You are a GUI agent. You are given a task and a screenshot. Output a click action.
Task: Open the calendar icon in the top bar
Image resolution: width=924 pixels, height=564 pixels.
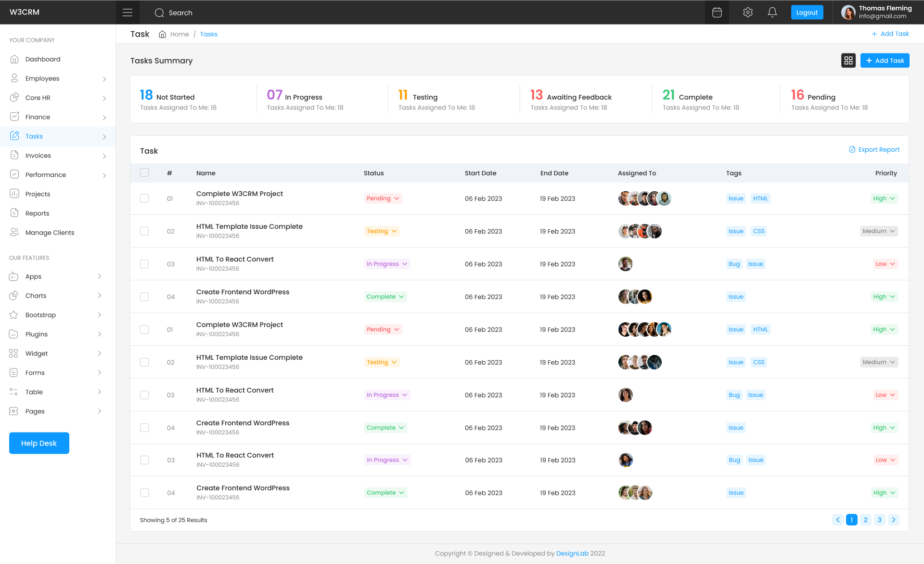(717, 12)
